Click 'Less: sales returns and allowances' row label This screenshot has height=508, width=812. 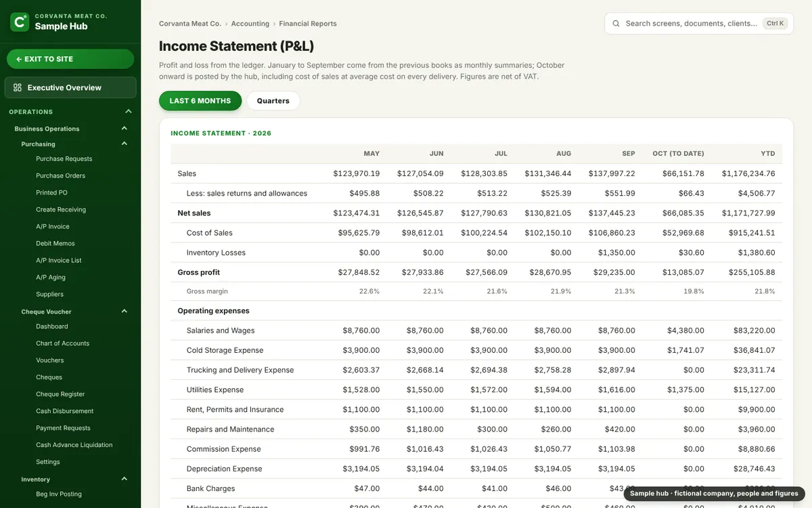click(247, 193)
